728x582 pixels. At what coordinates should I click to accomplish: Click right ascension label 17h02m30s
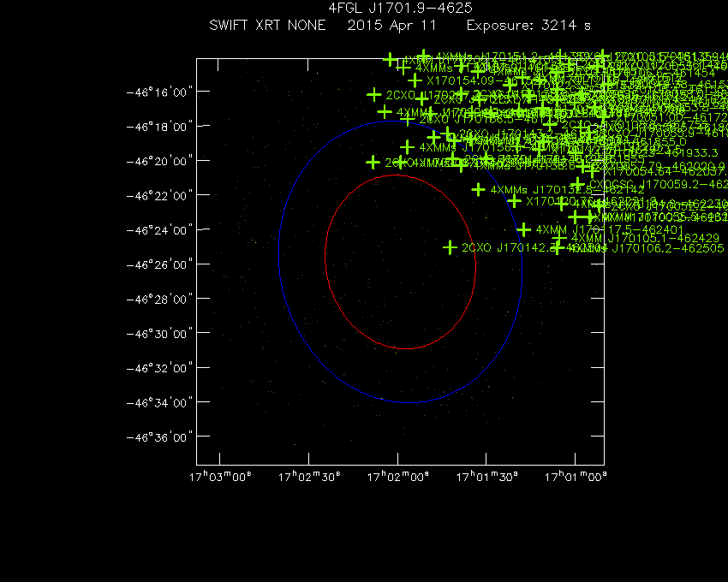[308, 477]
